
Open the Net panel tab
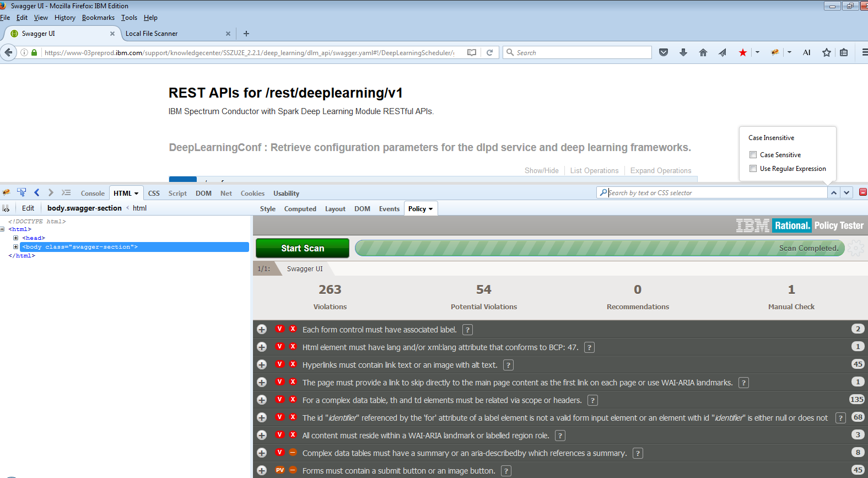(x=226, y=194)
